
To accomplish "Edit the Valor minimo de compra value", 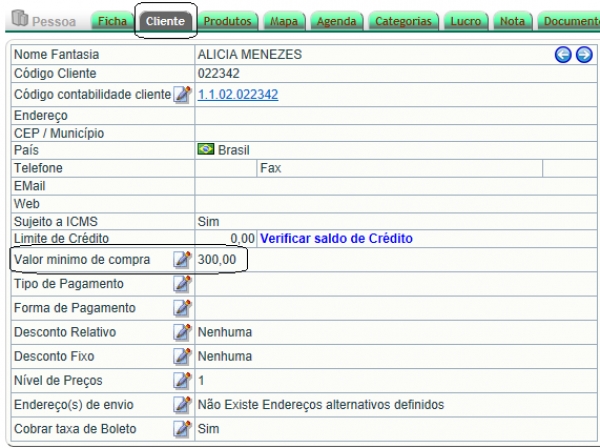I will pos(182,259).
